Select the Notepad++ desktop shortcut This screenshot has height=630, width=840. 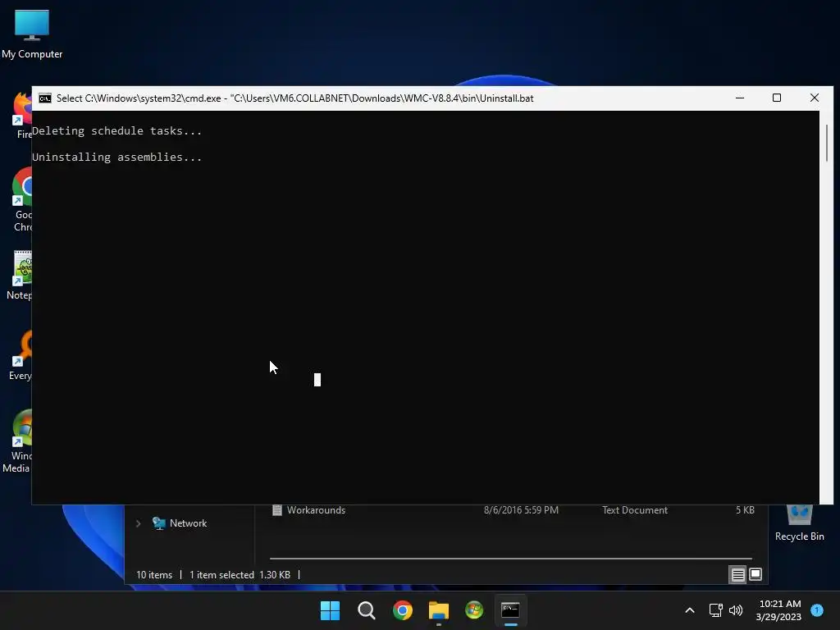coord(20,276)
